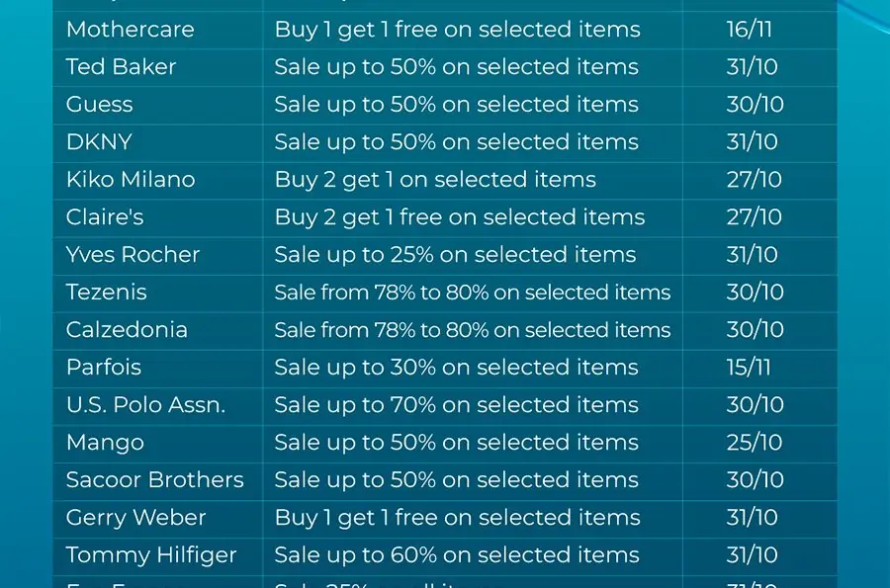This screenshot has width=890, height=588.
Task: Click the Sacoor Brothers brand name
Action: [155, 479]
